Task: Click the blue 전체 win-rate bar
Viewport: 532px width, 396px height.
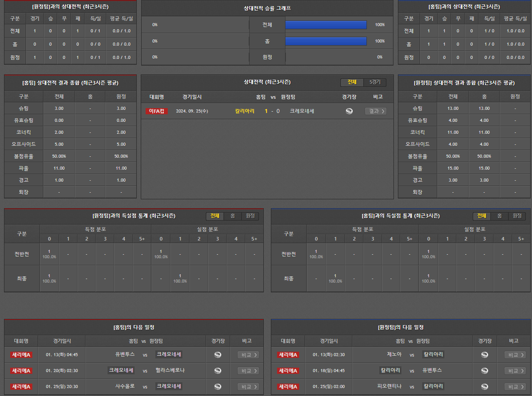Action: [326, 25]
